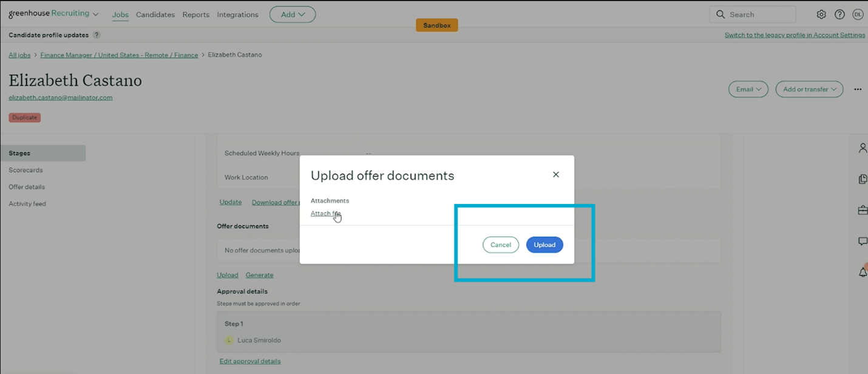Viewport: 868px width, 374px height.
Task: Open the Reports tab
Action: click(x=196, y=15)
